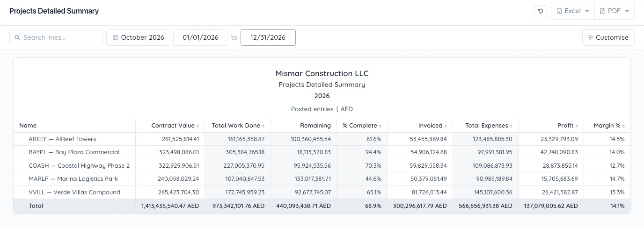Sort by Profit column

click(x=568, y=126)
